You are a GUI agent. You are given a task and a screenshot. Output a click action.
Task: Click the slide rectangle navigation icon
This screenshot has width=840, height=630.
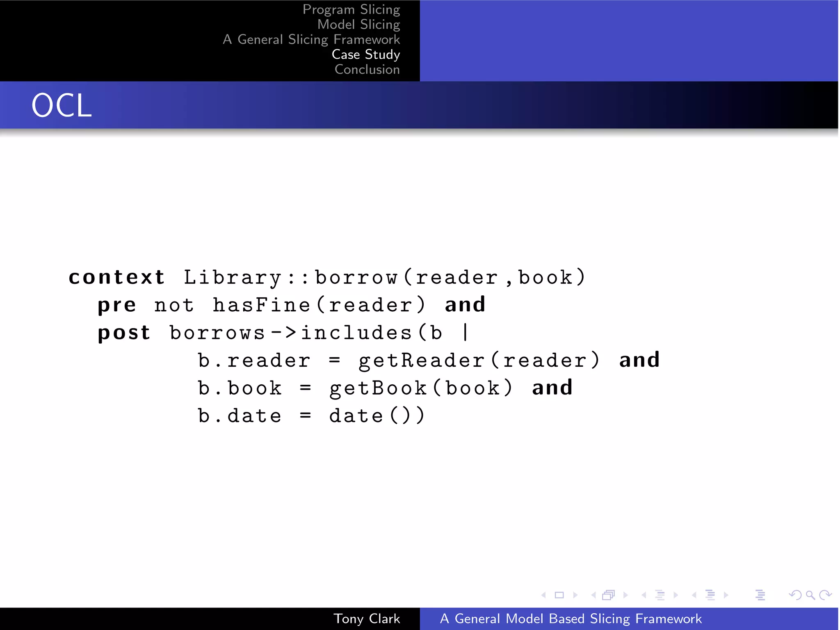tap(559, 595)
